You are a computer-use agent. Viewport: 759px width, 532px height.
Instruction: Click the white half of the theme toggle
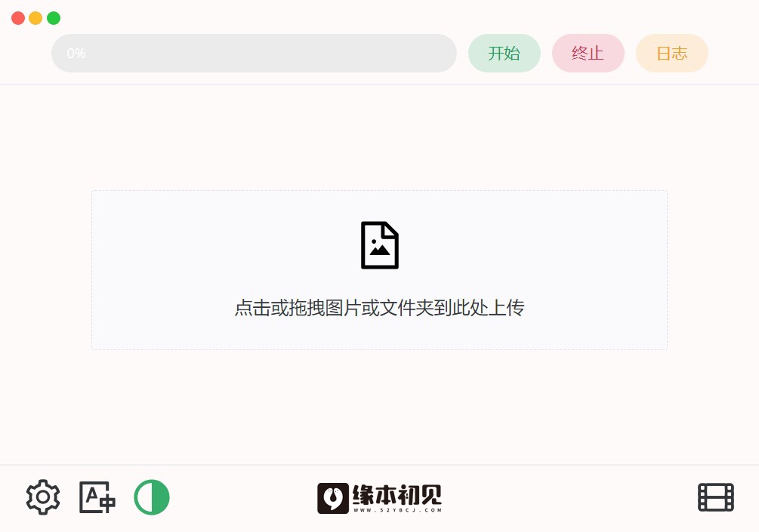click(x=143, y=497)
